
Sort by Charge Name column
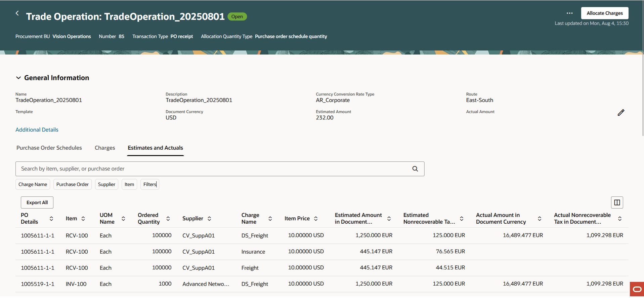270,219
